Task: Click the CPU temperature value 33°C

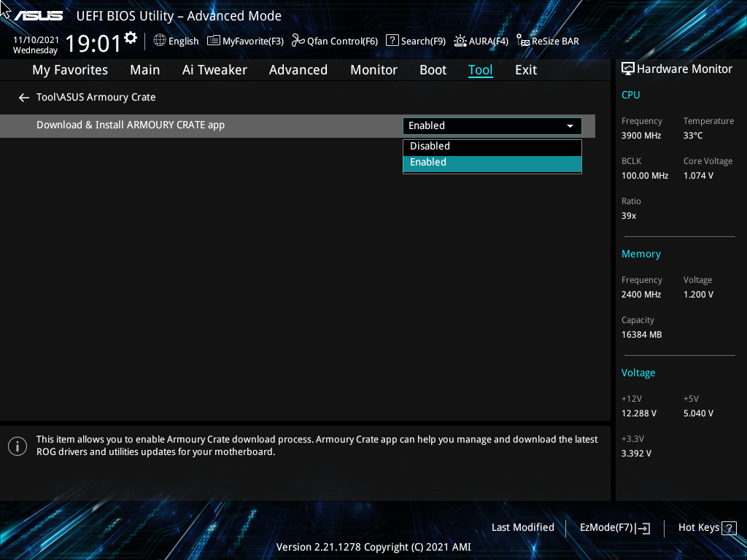Action: tap(693, 136)
